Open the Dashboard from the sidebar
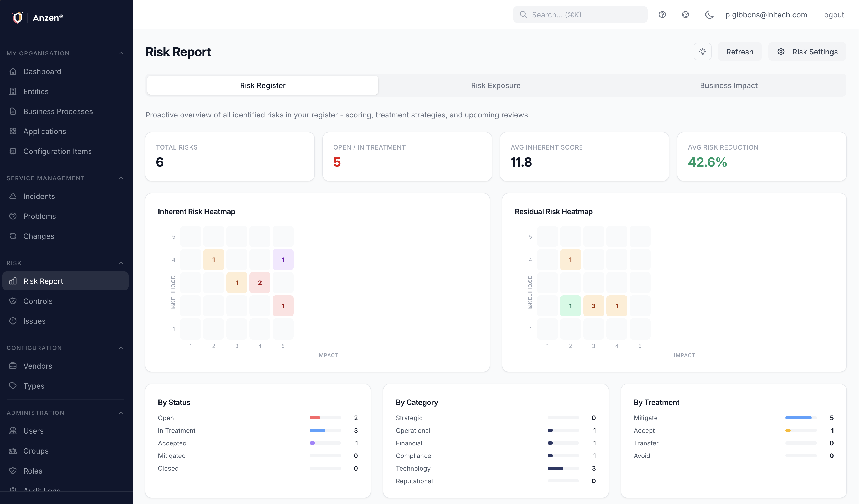Screen dimensions: 859x504 42,71
